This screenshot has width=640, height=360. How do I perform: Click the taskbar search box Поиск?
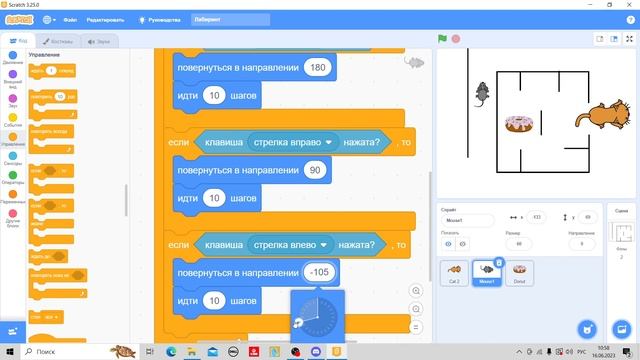click(x=80, y=351)
